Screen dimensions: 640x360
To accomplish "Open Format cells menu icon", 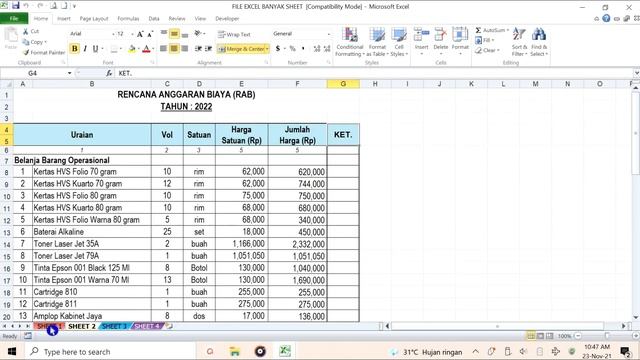I will [460, 35].
